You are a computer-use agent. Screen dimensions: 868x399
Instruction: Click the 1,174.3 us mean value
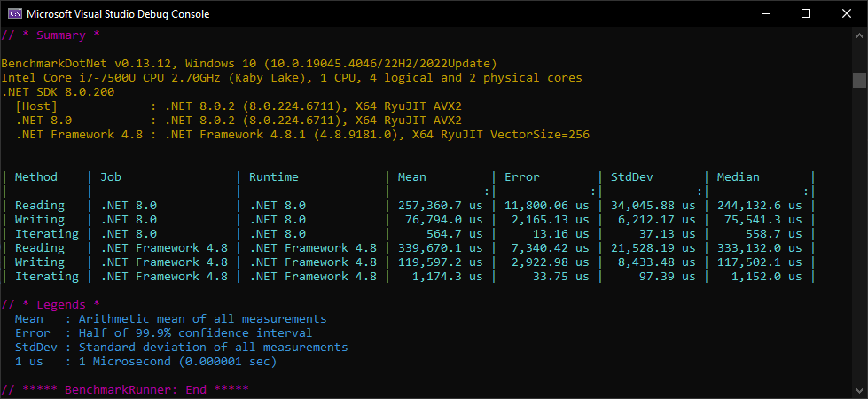point(450,277)
